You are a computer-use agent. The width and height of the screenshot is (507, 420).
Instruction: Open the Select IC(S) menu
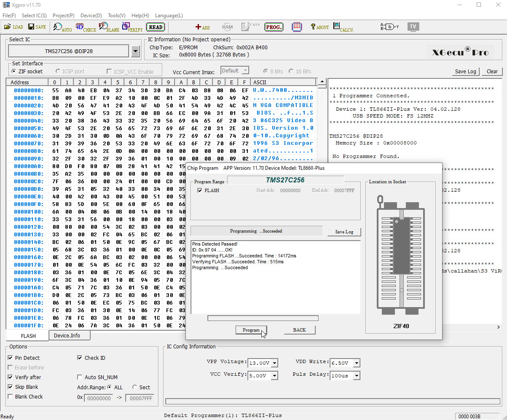34,16
